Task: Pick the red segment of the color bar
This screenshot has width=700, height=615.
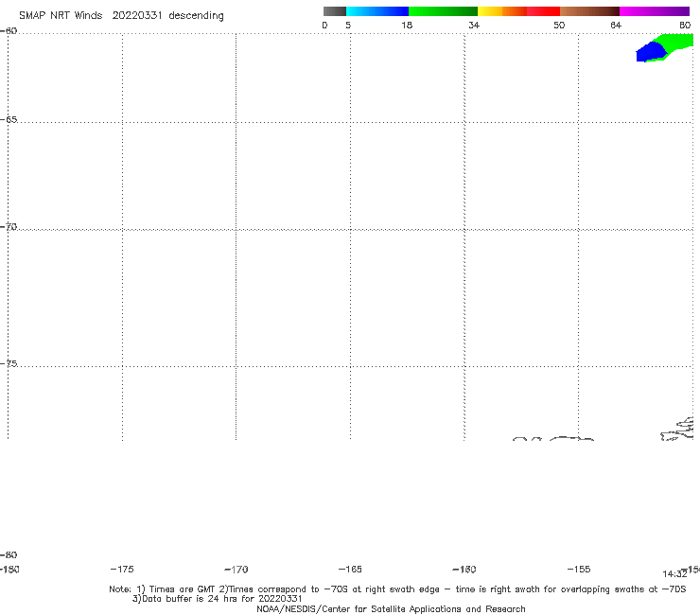Action: coord(543,11)
